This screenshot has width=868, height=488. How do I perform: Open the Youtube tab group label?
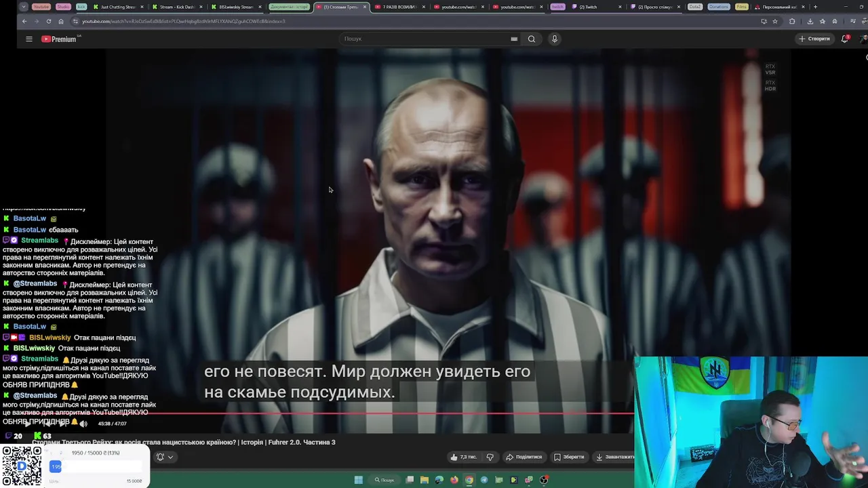(41, 7)
